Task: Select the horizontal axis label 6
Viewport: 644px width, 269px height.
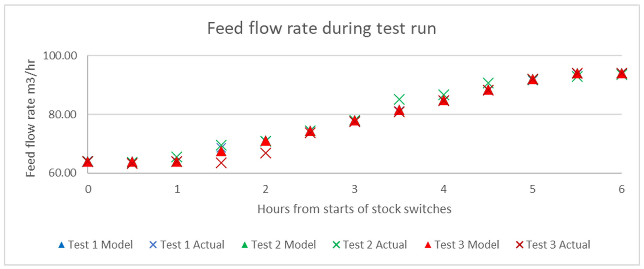Action: point(622,189)
